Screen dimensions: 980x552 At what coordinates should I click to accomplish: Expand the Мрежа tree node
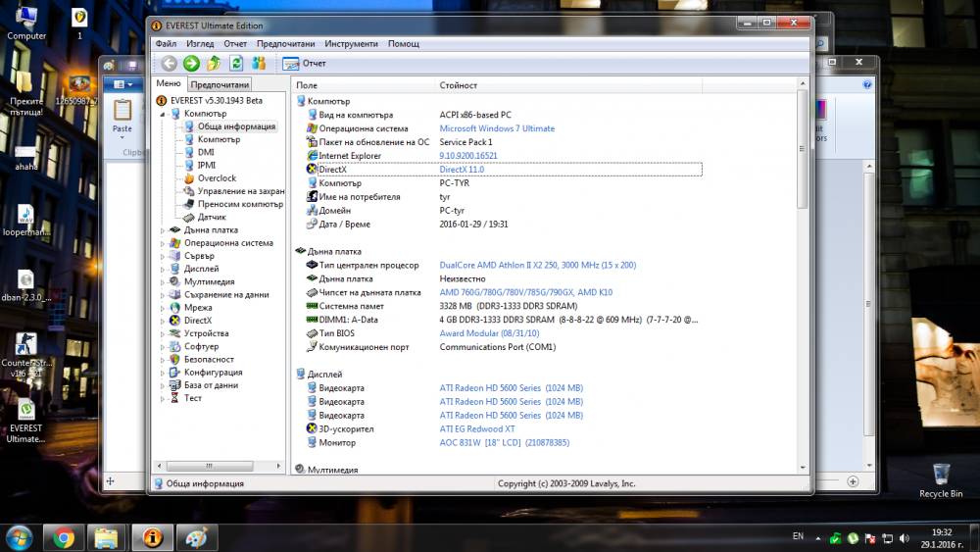point(163,308)
